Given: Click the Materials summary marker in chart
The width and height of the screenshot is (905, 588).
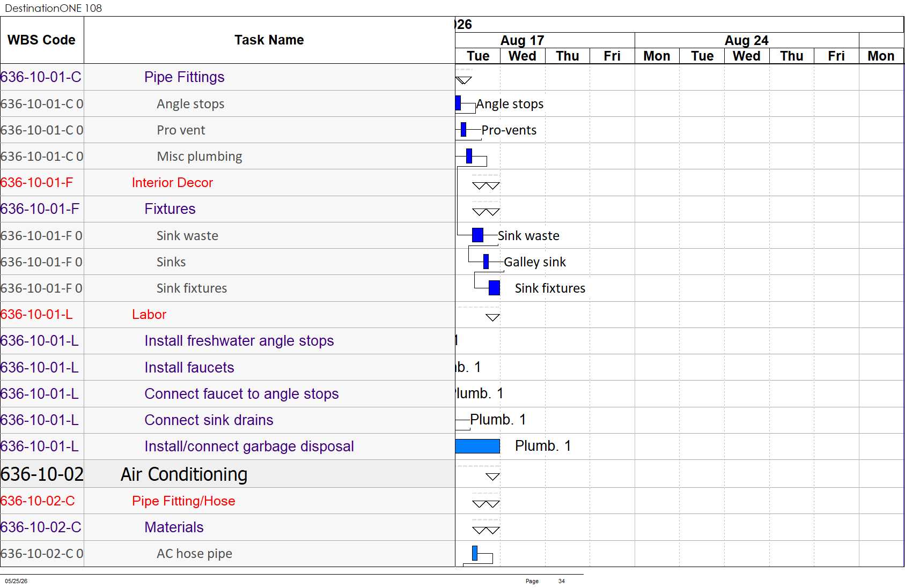Looking at the screenshot, I should click(486, 531).
